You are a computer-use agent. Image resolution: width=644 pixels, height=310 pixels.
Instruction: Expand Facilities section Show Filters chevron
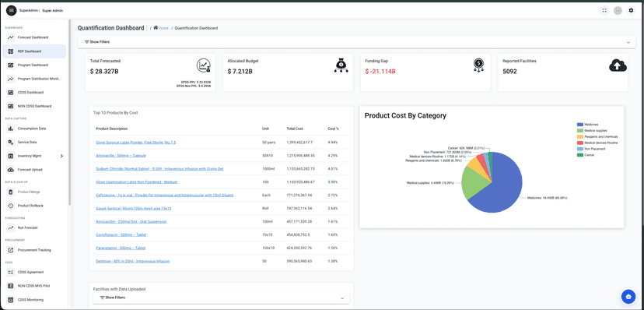coord(342,298)
